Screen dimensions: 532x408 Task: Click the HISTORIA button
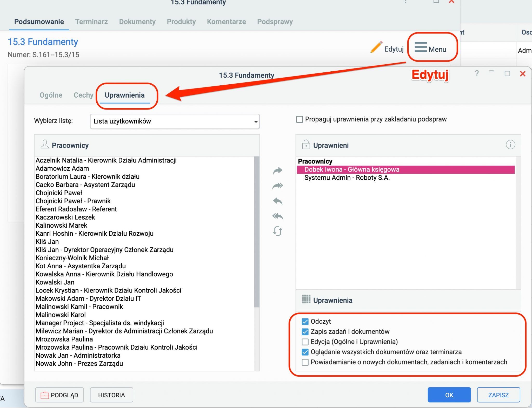click(x=111, y=395)
